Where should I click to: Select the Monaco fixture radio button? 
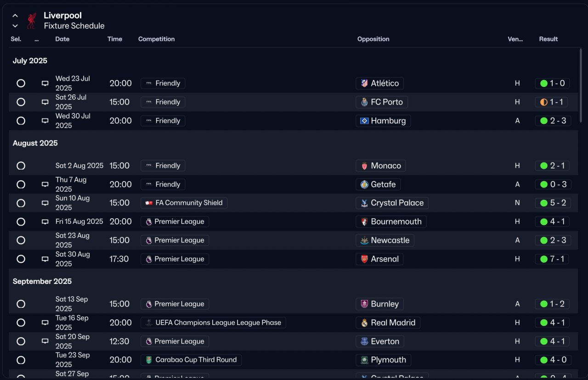[x=21, y=166]
